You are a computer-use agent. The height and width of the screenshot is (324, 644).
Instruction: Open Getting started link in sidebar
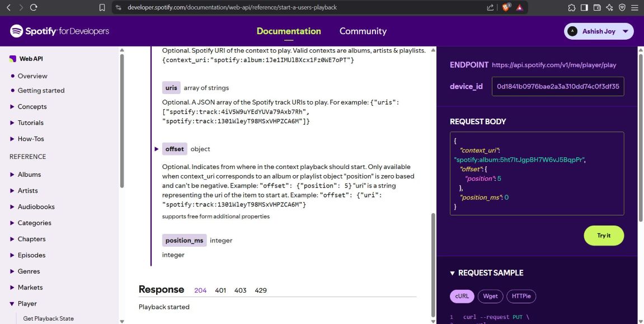[x=41, y=91]
